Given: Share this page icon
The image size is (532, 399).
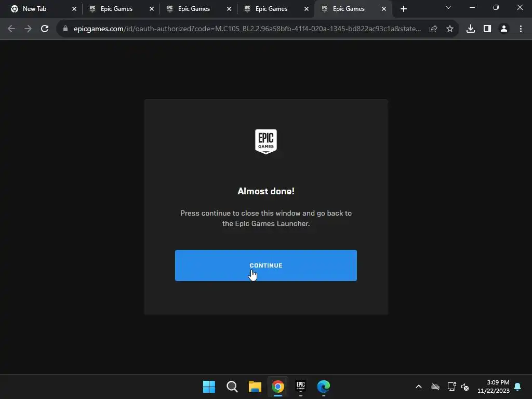Looking at the screenshot, I should coord(433,29).
